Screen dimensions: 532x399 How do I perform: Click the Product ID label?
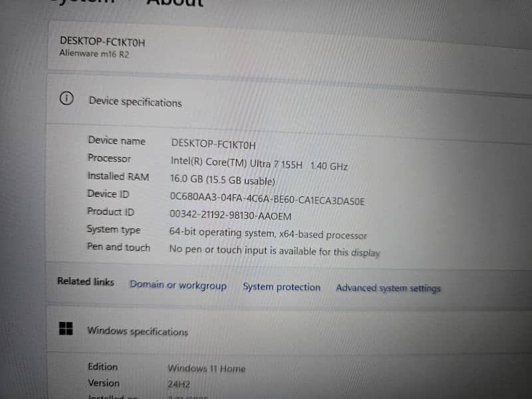coord(110,211)
